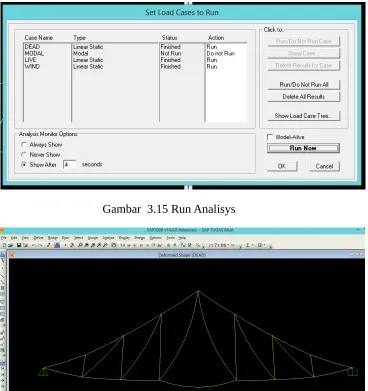
Task: Click the Show Case button
Action: [x=304, y=53]
